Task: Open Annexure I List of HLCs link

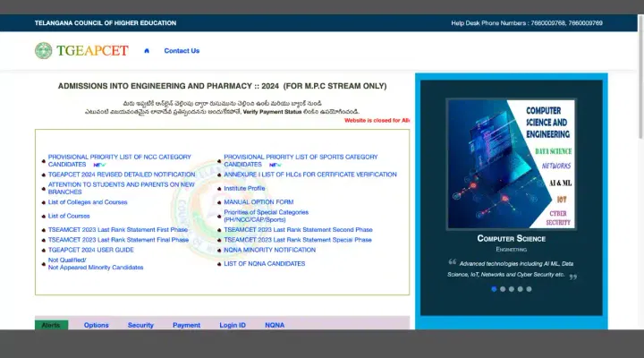Action: pyautogui.click(x=310, y=175)
